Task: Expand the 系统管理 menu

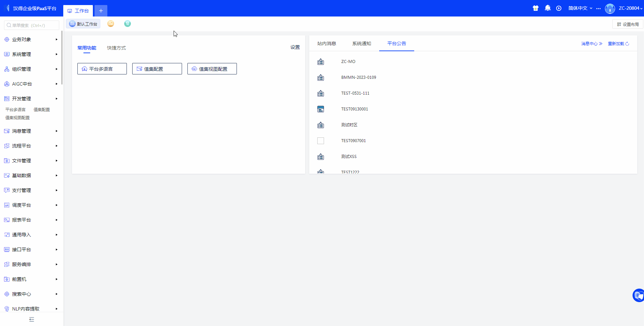Action: (x=31, y=54)
